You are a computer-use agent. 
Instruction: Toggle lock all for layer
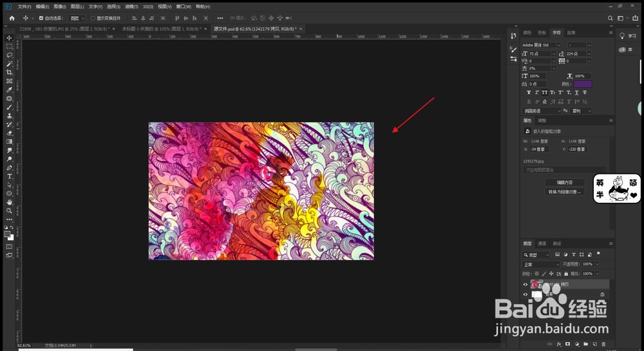(566, 274)
